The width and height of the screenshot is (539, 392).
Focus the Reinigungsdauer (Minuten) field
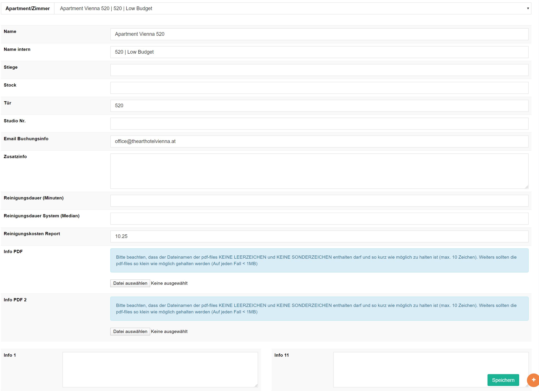[319, 201]
